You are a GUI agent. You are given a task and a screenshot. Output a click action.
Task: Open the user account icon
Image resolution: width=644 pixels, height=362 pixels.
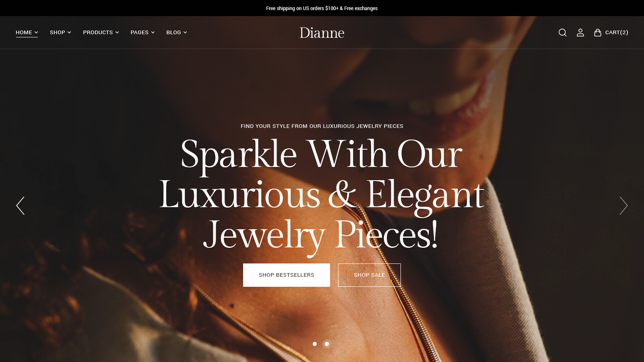pos(580,33)
